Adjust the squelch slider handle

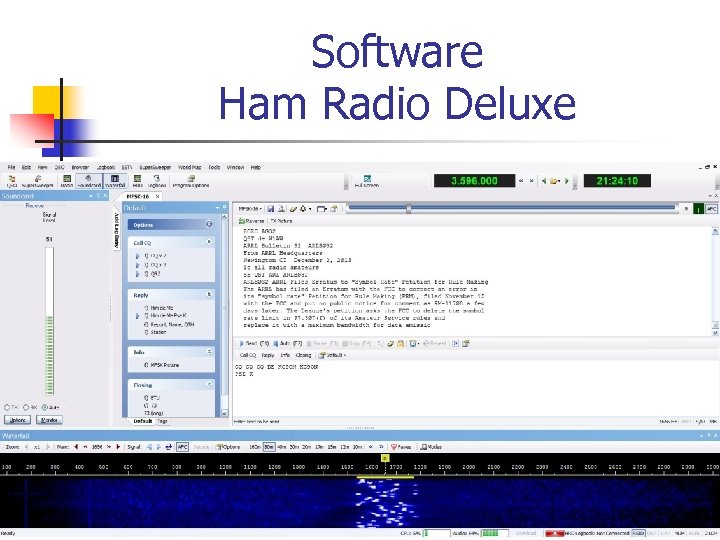tap(408, 209)
